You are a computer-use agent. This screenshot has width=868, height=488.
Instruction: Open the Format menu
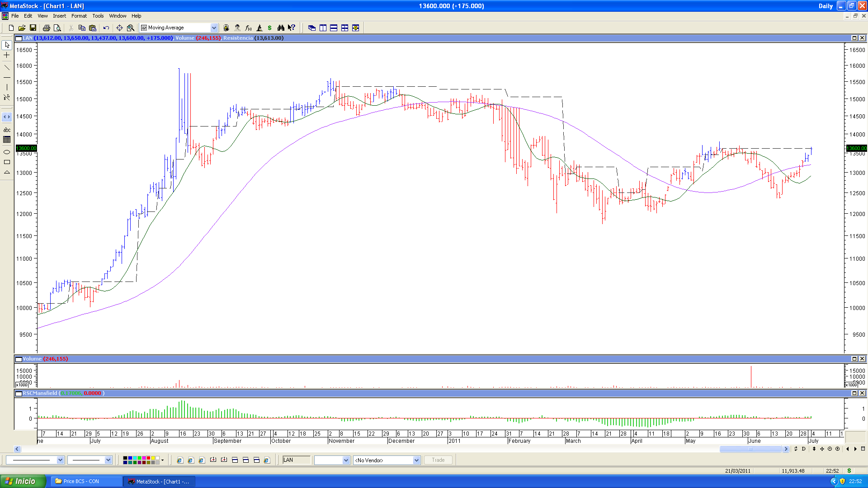tap(79, 16)
